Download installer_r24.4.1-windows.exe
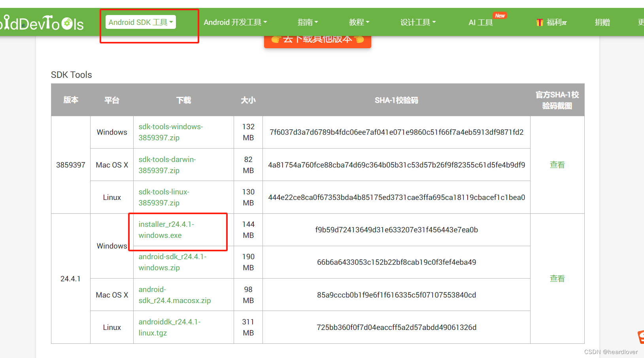644x358 pixels. tap(166, 230)
